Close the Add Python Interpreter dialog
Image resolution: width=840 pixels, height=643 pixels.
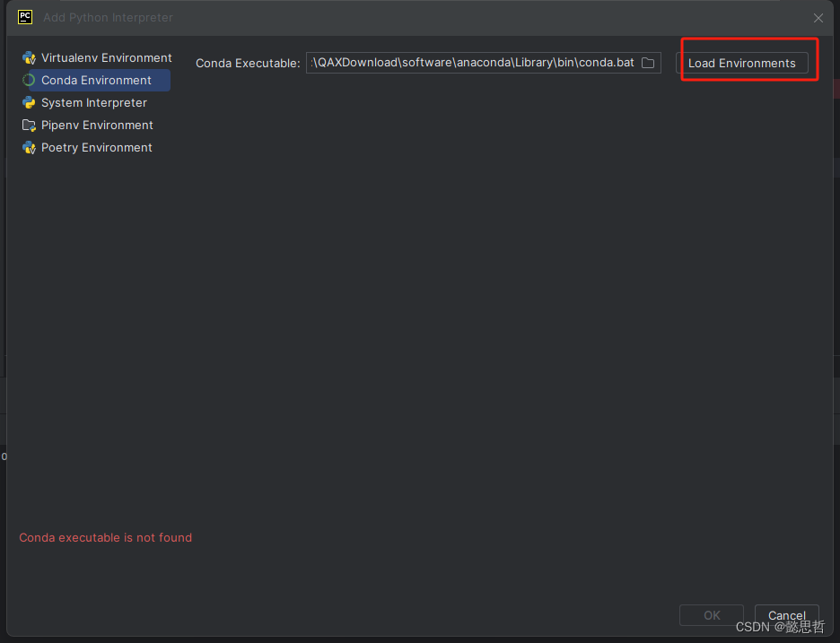click(818, 18)
